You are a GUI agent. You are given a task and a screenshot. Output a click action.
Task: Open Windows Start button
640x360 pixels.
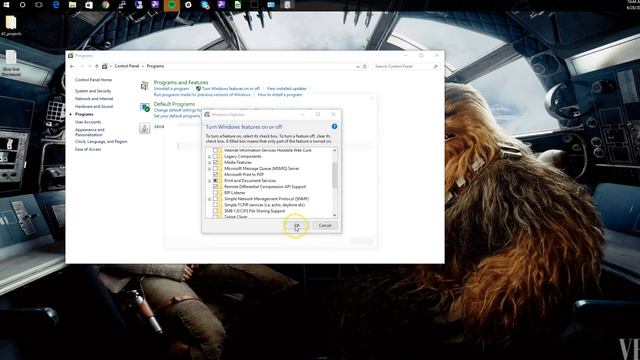6,5
